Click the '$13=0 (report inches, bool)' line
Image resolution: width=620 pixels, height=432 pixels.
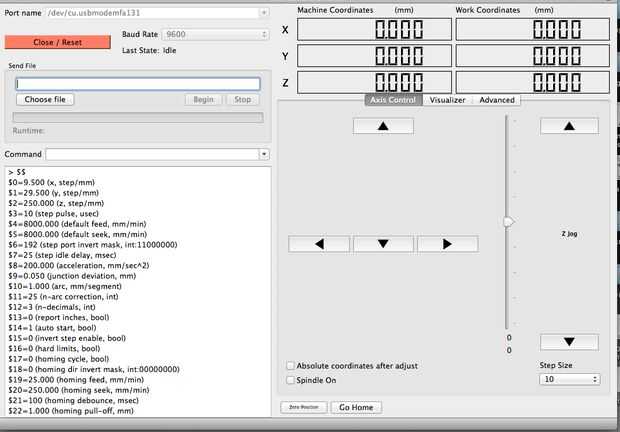59,317
